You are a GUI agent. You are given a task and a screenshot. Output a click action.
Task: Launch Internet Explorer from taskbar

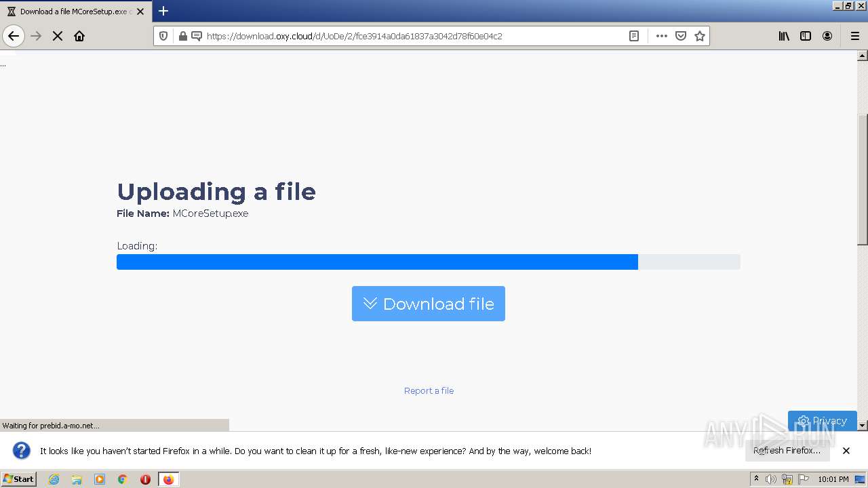point(54,479)
